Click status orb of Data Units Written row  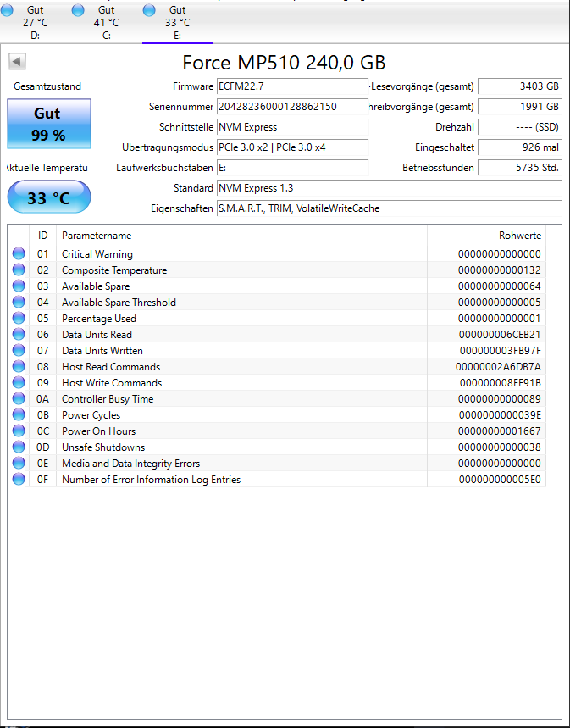point(19,350)
